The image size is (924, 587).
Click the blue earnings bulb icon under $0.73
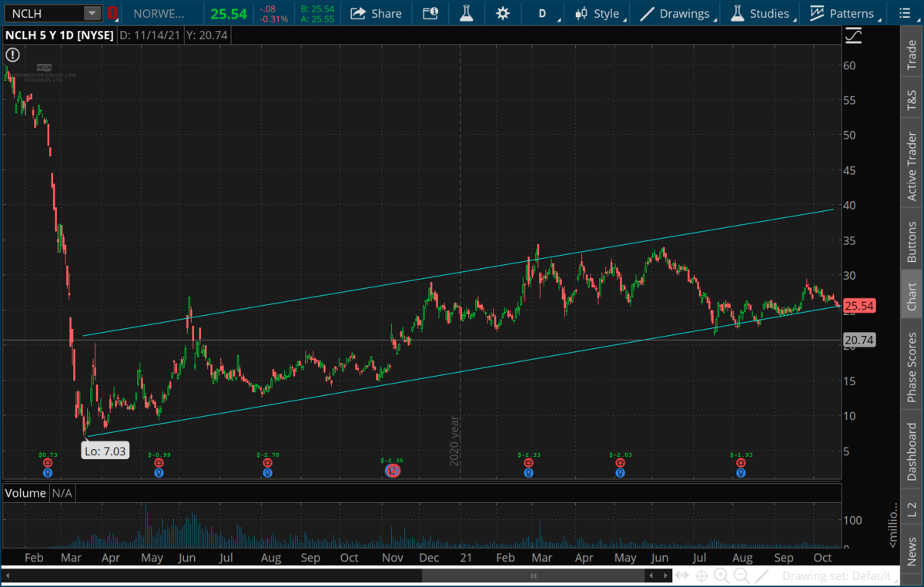point(47,473)
